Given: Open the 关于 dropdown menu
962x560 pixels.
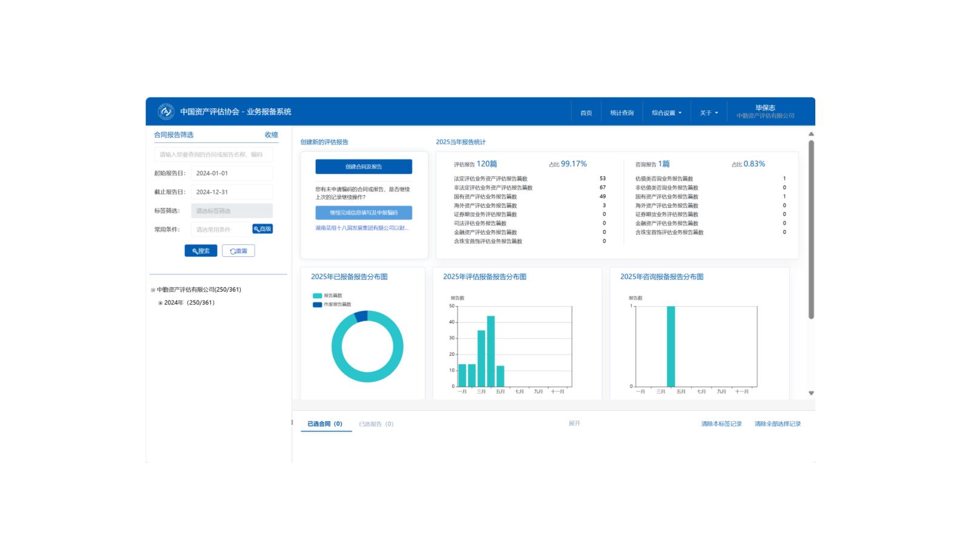Looking at the screenshot, I should tap(708, 113).
